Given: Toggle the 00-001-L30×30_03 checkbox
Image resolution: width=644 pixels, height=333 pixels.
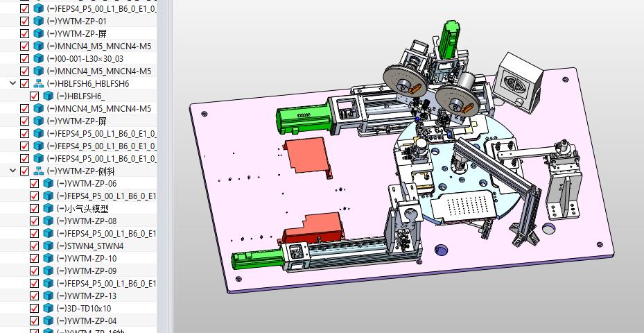Looking at the screenshot, I should [25, 58].
